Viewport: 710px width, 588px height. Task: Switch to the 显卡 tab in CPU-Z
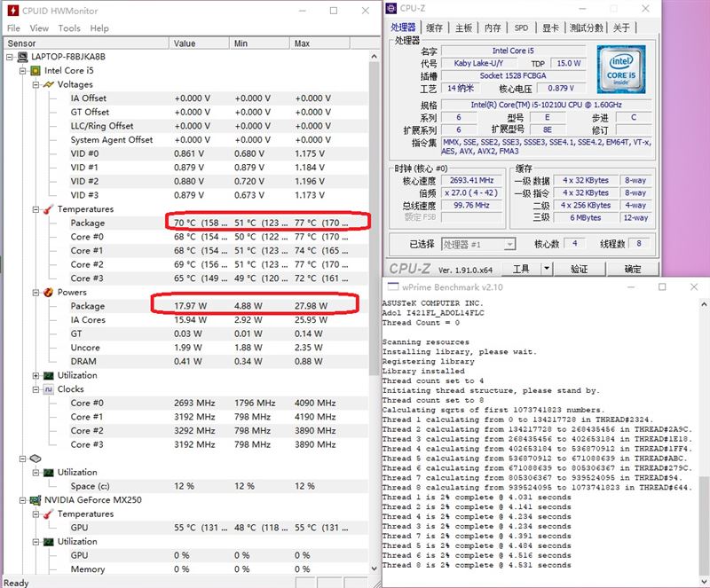pyautogui.click(x=550, y=27)
